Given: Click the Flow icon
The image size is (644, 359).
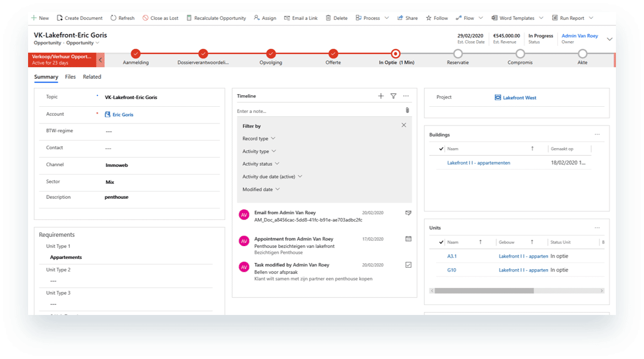Looking at the screenshot, I should tap(459, 18).
